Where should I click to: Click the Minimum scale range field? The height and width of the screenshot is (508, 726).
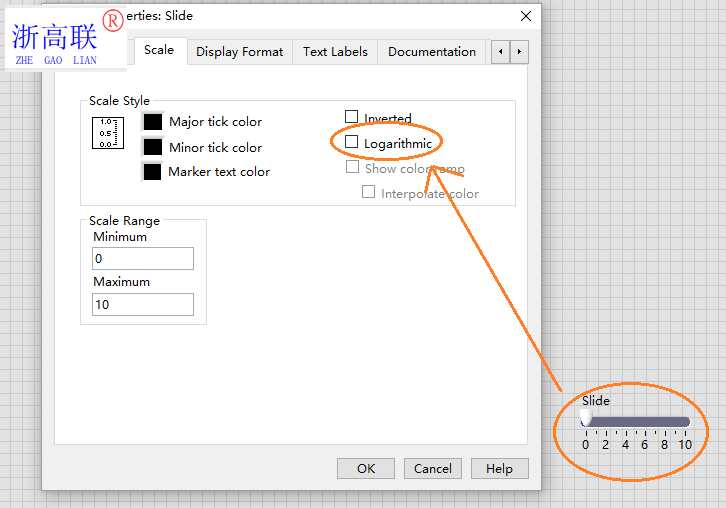pyautogui.click(x=142, y=259)
